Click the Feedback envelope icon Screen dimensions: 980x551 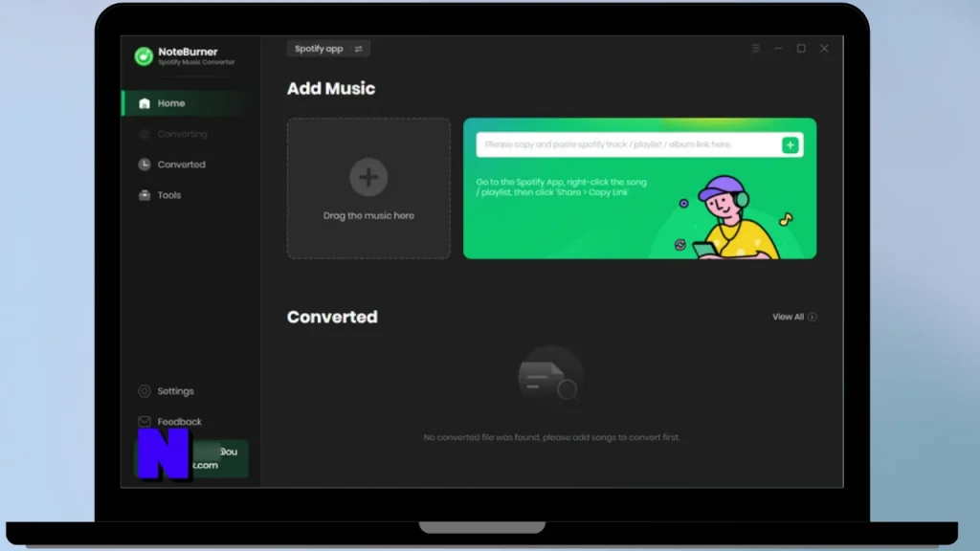145,422
